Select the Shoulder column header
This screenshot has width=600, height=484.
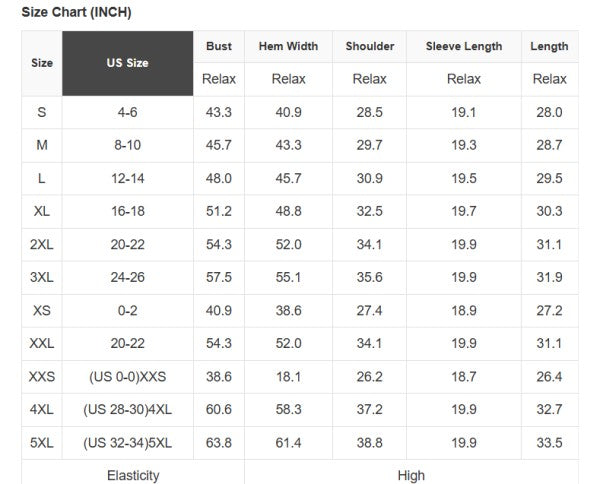[x=370, y=46]
